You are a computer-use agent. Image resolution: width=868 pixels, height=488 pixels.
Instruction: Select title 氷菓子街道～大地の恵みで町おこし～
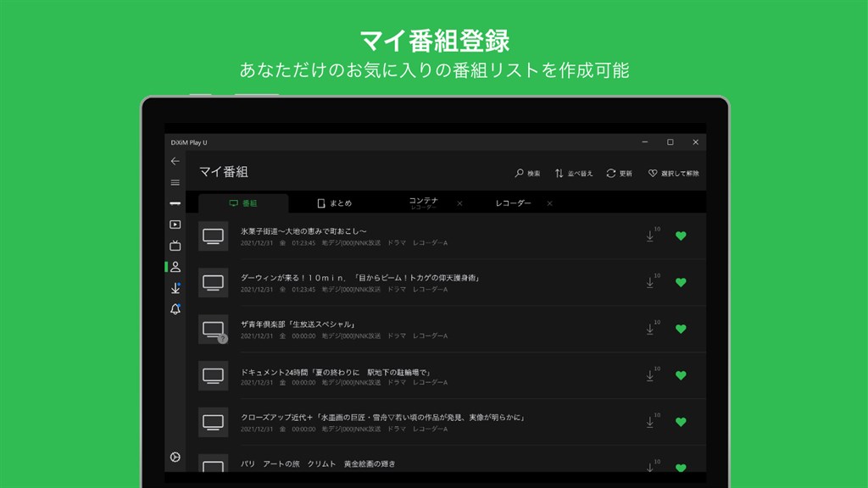click(303, 231)
